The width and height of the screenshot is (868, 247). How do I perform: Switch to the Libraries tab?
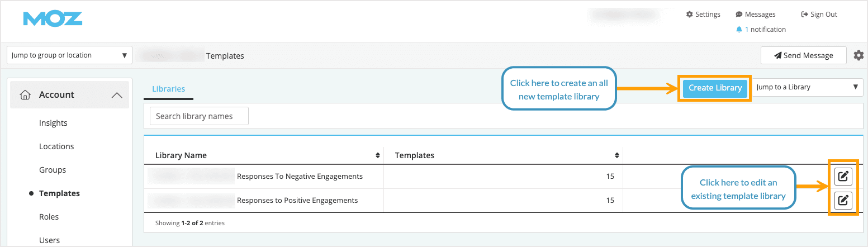[x=168, y=89]
